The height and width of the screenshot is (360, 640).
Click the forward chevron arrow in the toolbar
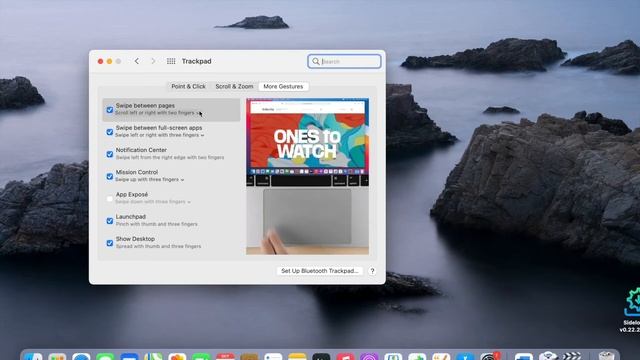click(153, 61)
